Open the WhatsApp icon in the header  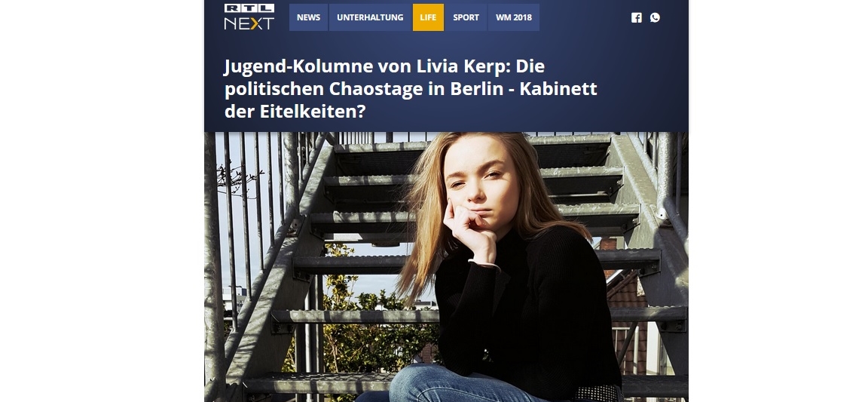(x=655, y=18)
